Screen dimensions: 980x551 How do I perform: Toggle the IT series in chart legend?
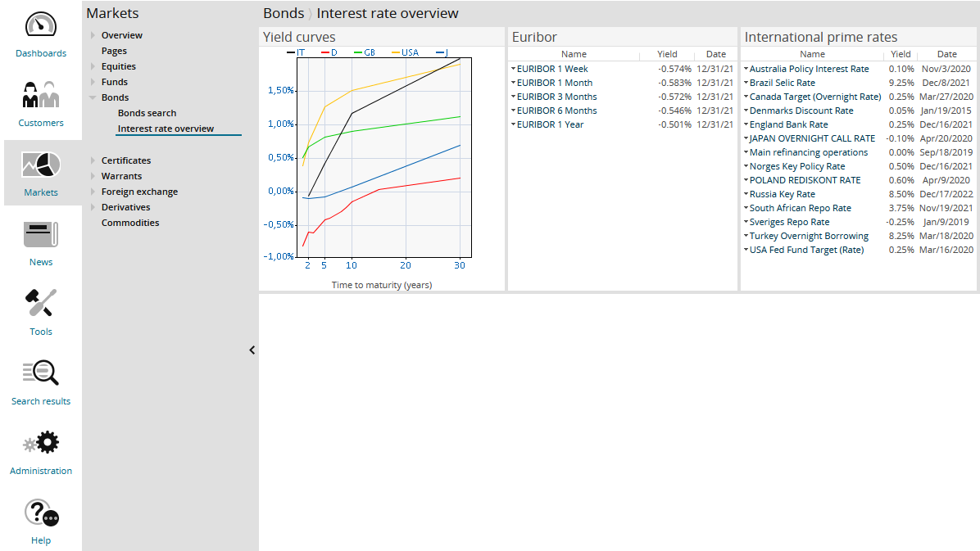tap(296, 52)
